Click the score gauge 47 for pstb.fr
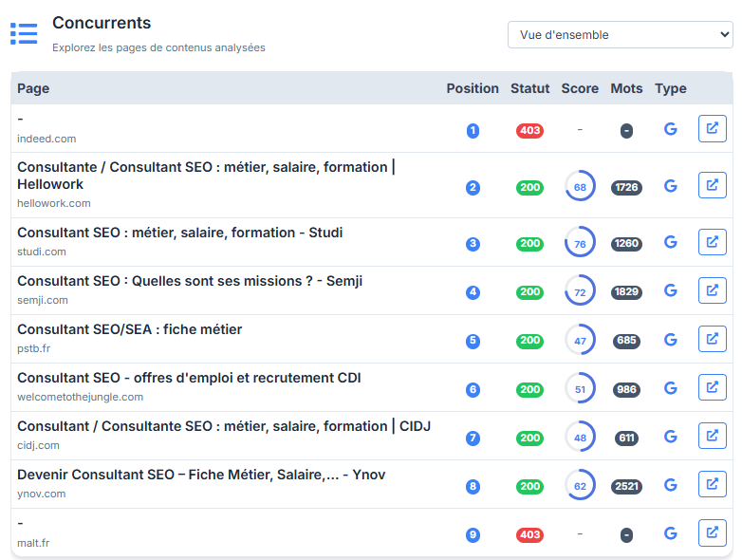The image size is (742, 560). (x=580, y=340)
